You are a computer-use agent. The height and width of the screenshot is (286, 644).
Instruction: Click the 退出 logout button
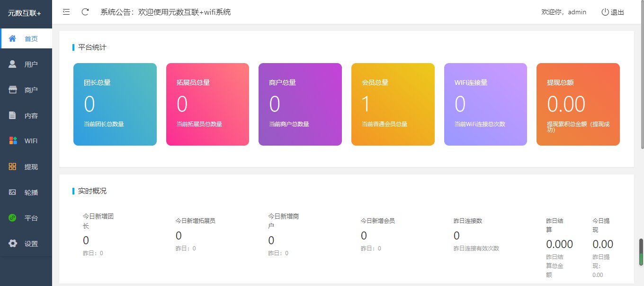[612, 12]
